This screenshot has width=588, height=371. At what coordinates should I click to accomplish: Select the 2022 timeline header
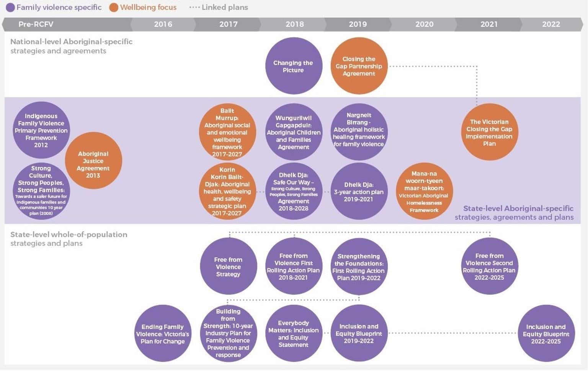pos(551,24)
